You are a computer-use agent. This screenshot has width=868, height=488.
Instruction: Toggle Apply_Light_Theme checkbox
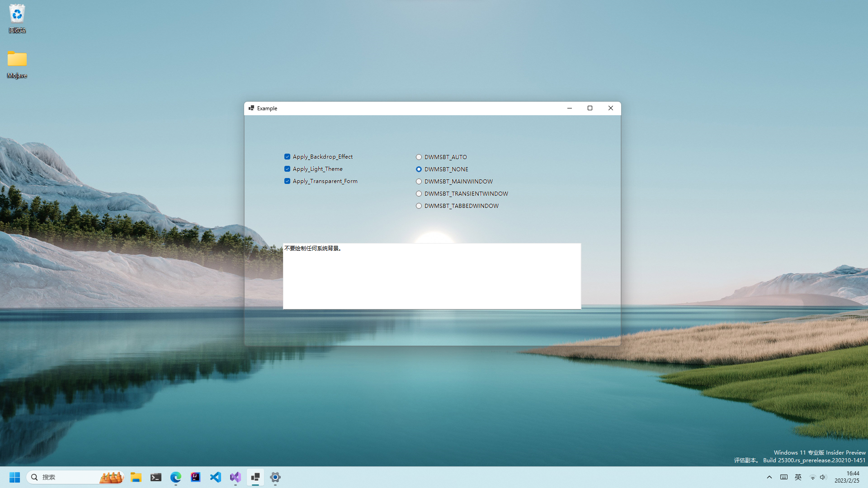coord(287,169)
